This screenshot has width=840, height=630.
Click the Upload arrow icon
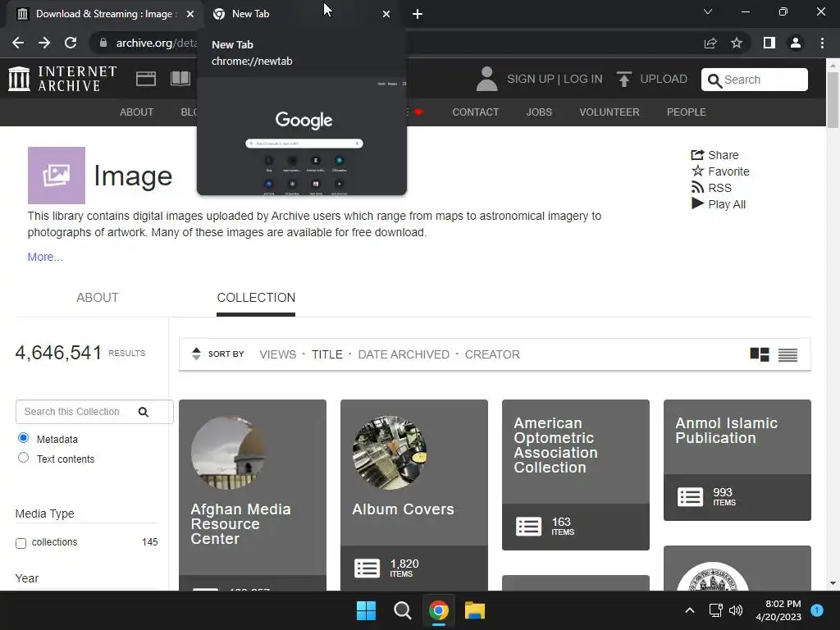pos(624,80)
